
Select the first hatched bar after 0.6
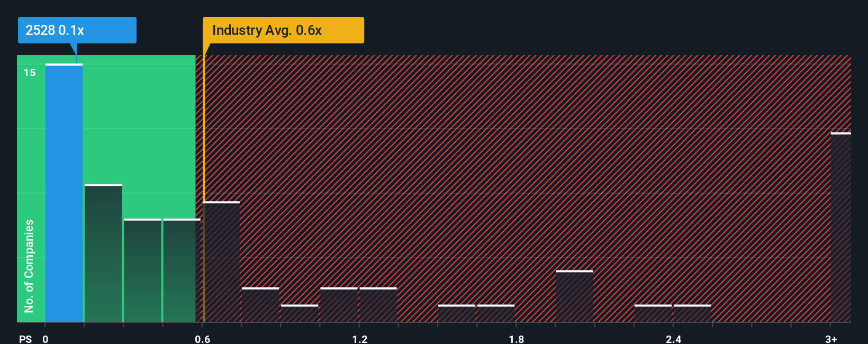[221, 261]
